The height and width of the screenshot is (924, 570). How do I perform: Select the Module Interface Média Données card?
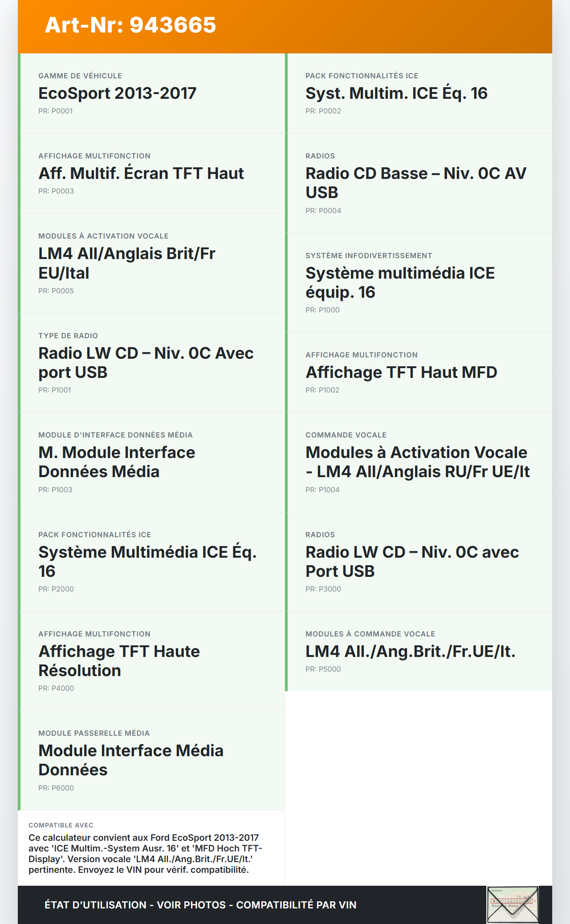152,760
